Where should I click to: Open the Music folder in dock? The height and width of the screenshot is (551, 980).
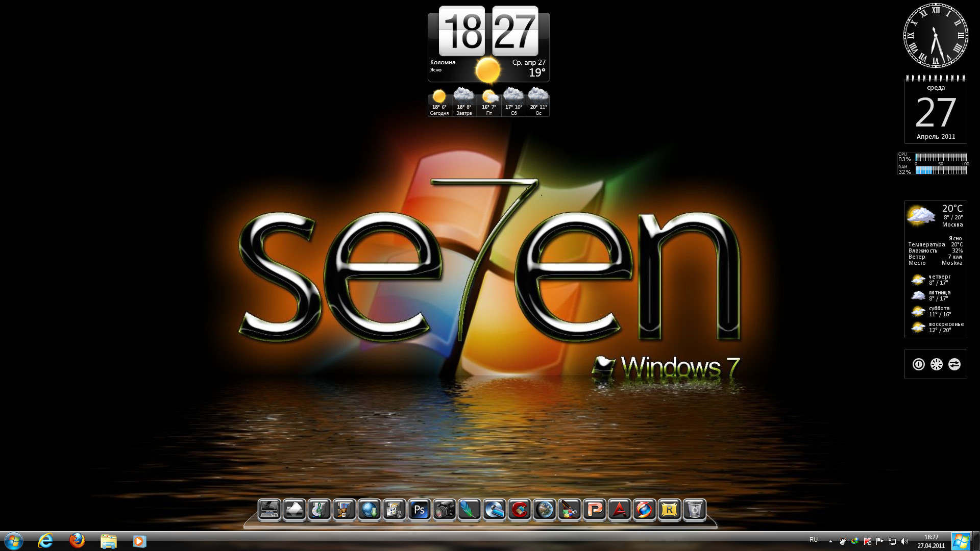click(x=319, y=510)
